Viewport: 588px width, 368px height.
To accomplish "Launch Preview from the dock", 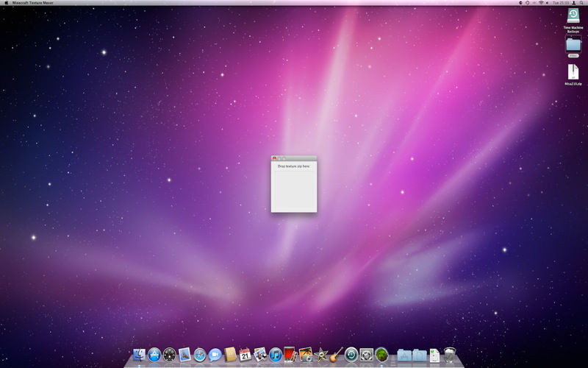I will [x=260, y=355].
